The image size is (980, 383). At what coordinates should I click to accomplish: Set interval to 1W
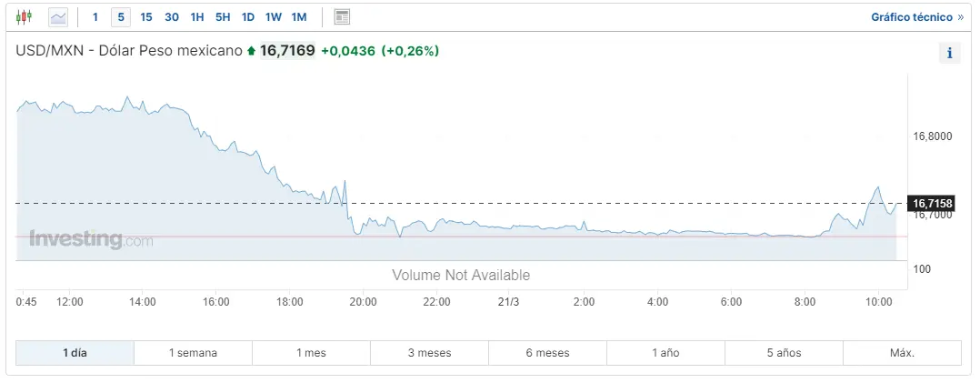coord(273,17)
